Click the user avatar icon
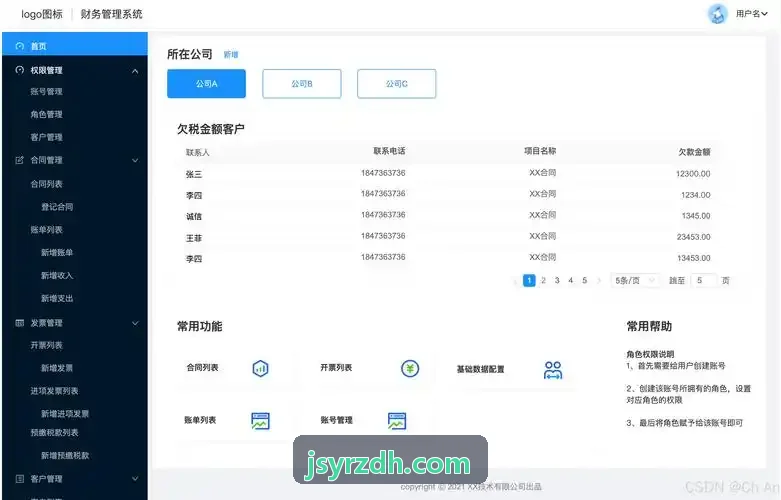This screenshot has height=500, width=781. pyautogui.click(x=717, y=14)
